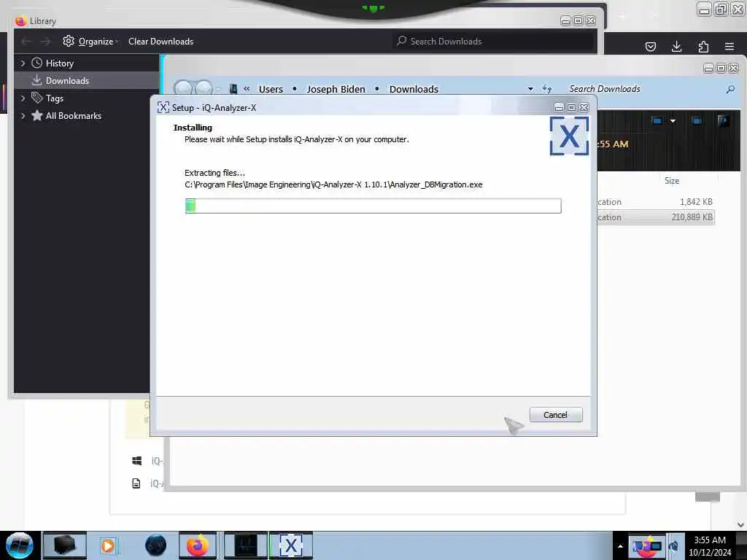747x560 pixels.
Task: Expand All Bookmarks tree item
Action: [23, 116]
